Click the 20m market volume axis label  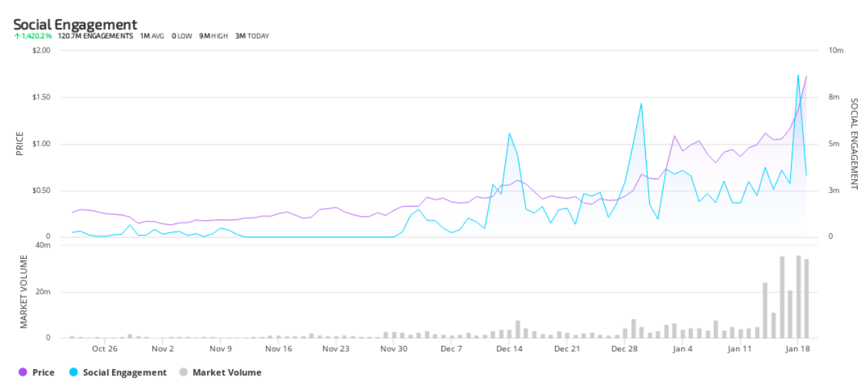43,292
